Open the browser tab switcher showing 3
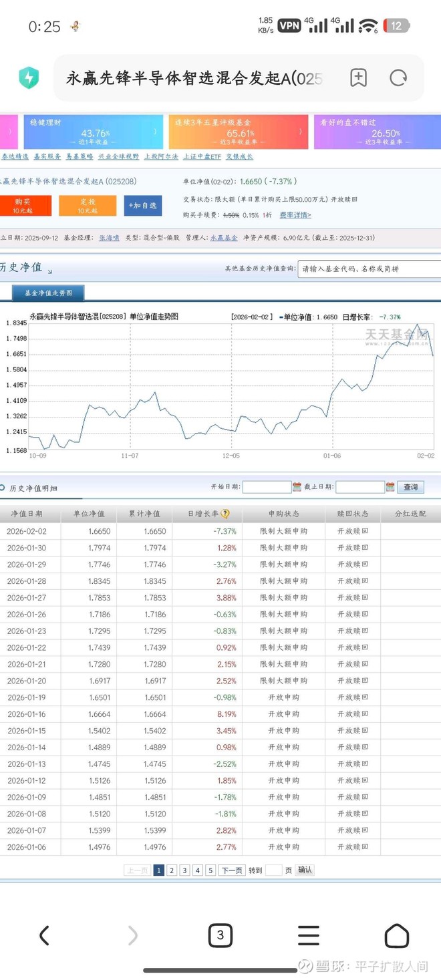This screenshot has height=980, width=441. point(220,935)
